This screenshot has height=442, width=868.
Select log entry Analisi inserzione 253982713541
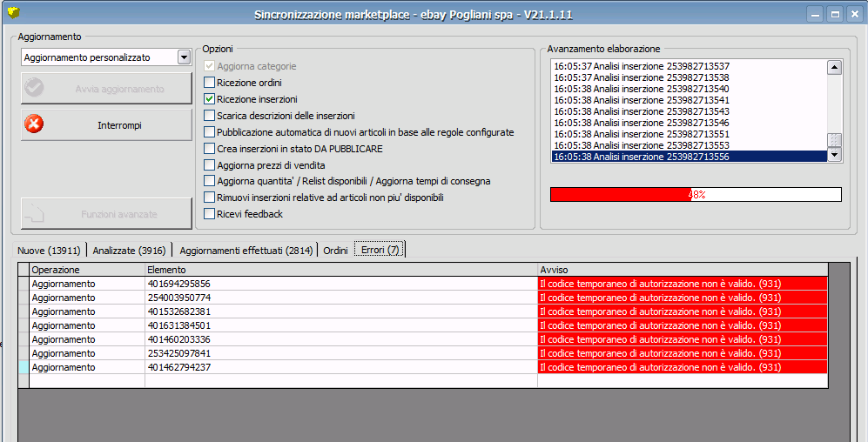point(690,100)
